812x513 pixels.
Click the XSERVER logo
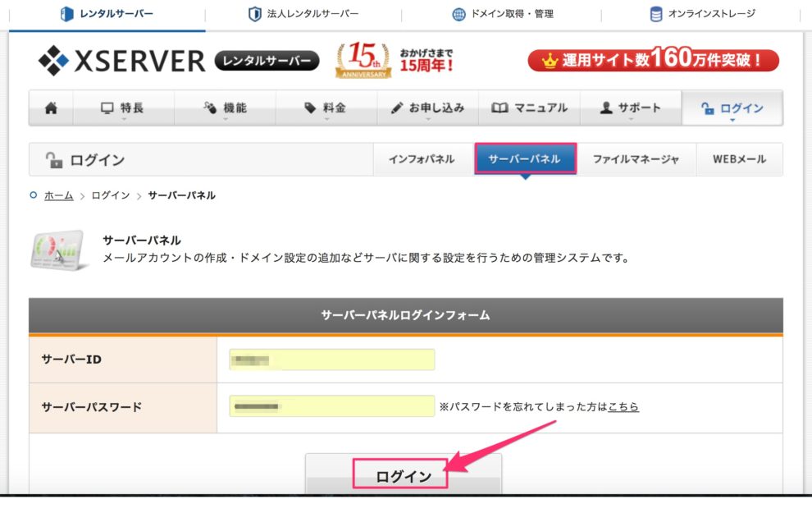[x=121, y=61]
